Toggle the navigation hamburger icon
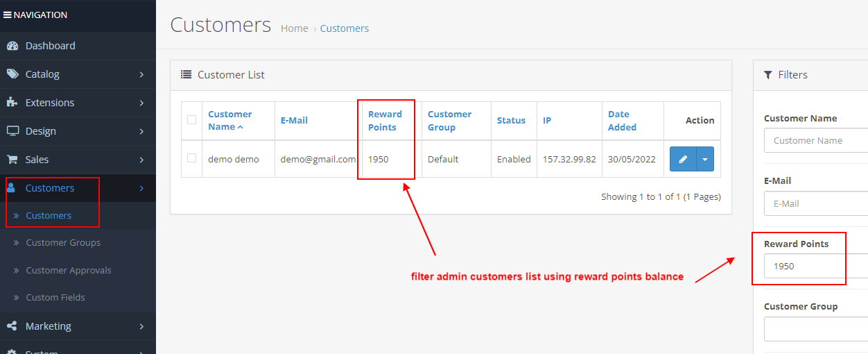This screenshot has height=354, width=868. point(7,15)
